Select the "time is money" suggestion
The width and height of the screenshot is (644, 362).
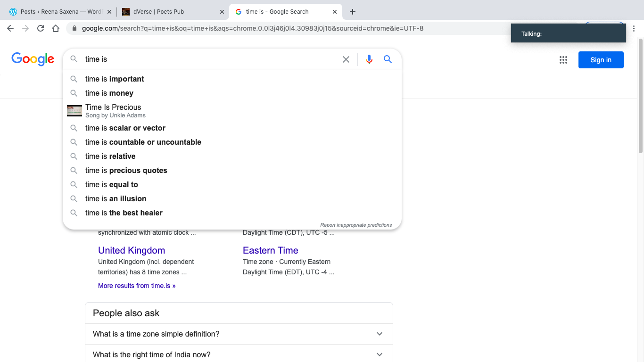tap(109, 93)
